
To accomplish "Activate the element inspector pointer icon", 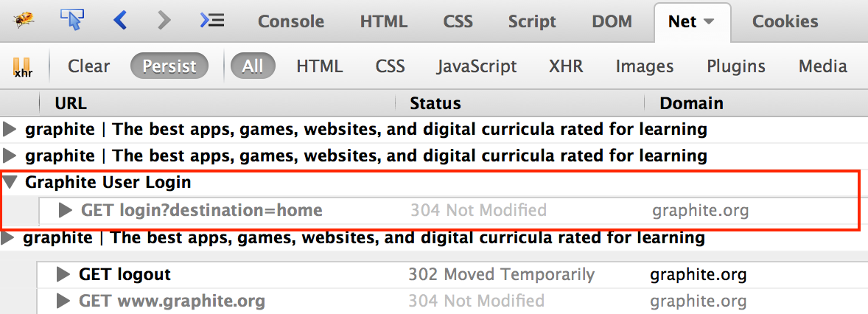I will click(72, 20).
